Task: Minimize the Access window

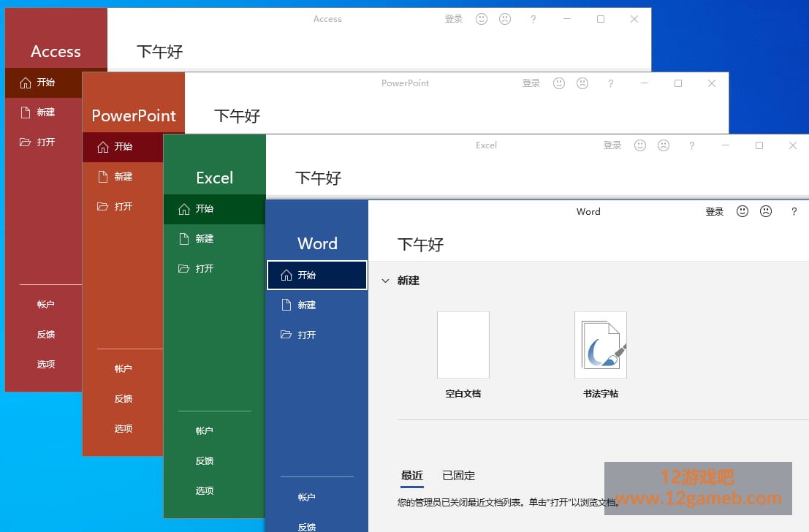Action: click(567, 19)
